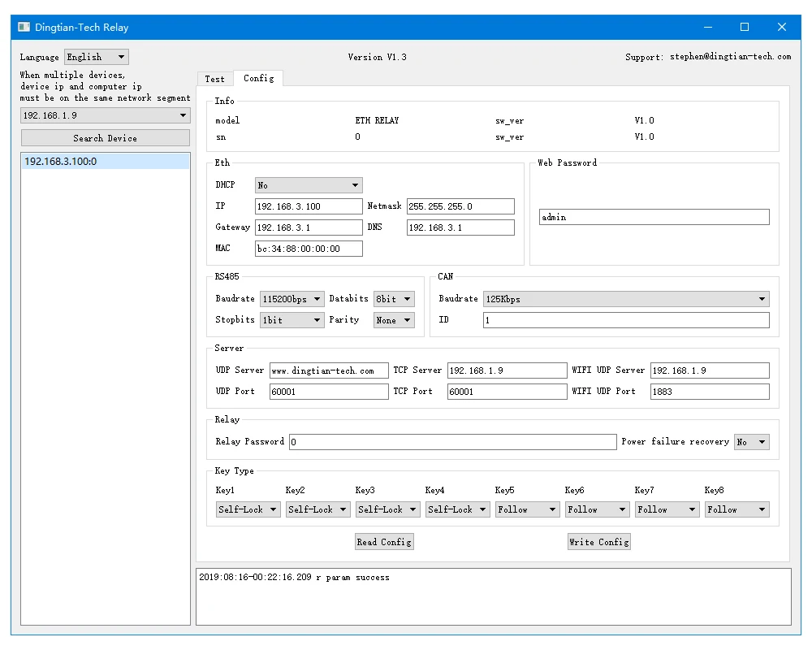Click the Dingtian-Tech Relay app icon

tap(24, 27)
